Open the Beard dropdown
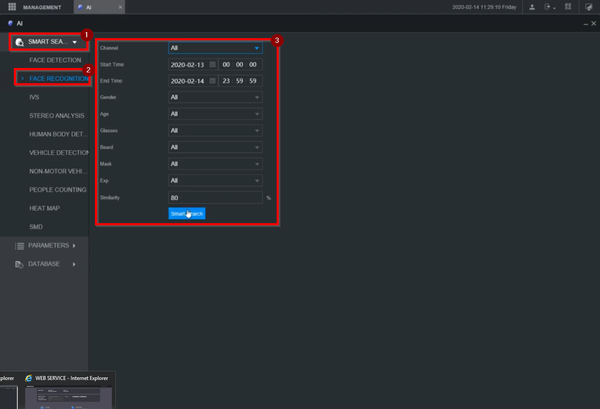600x409 pixels. coord(215,147)
